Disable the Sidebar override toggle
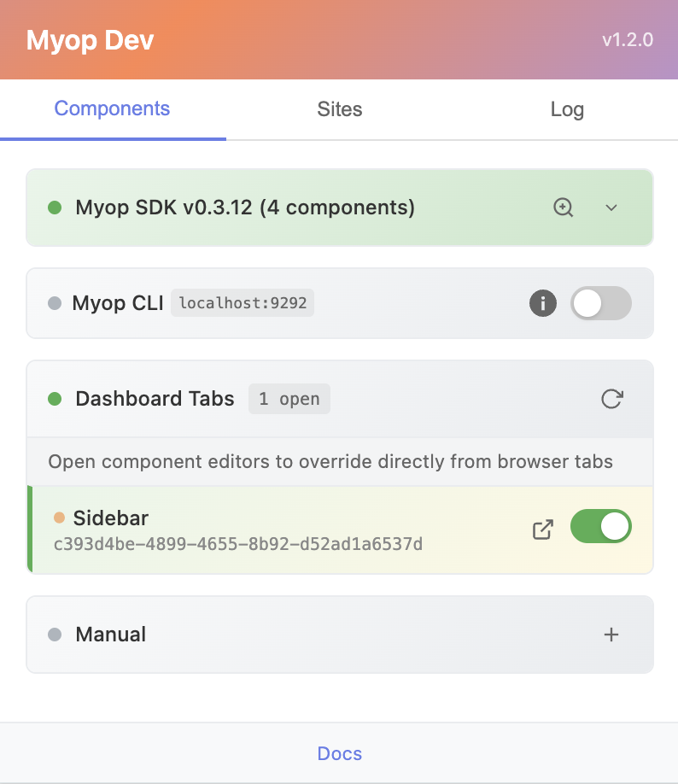The width and height of the screenshot is (678, 784). pyautogui.click(x=601, y=527)
